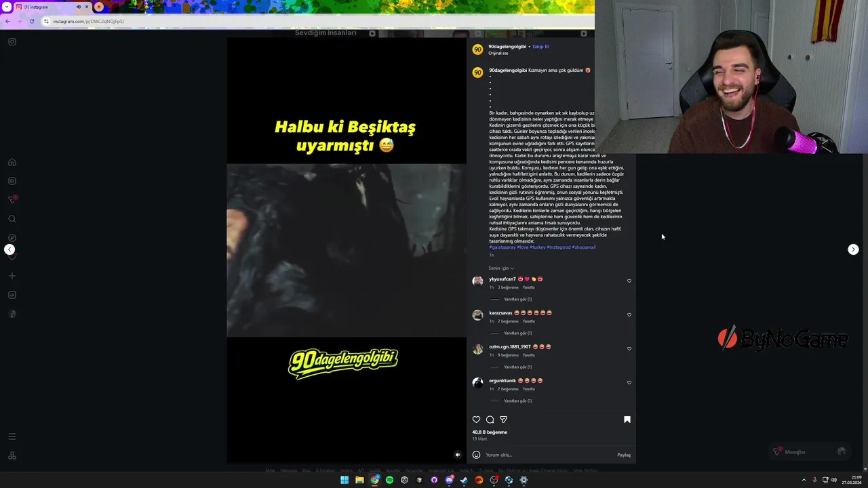
Task: Expand replies under ergunkkanik's comment
Action: 517,401
